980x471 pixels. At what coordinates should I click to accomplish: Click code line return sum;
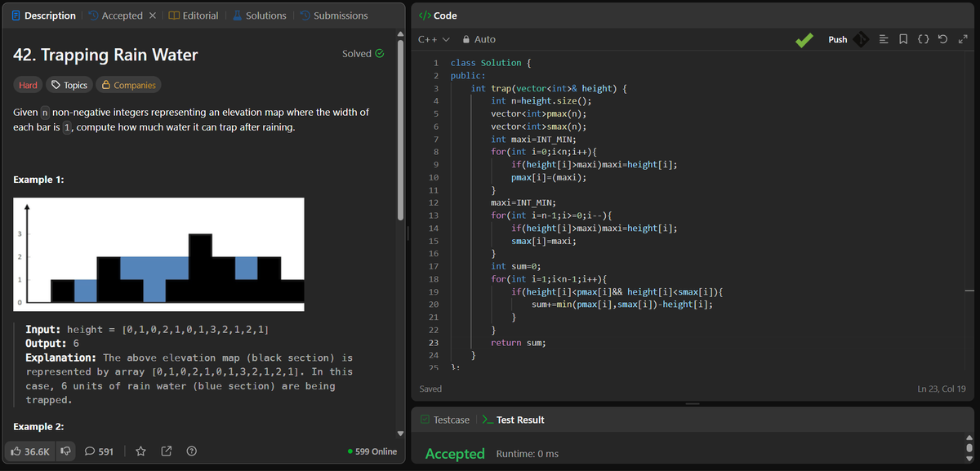[519, 343]
